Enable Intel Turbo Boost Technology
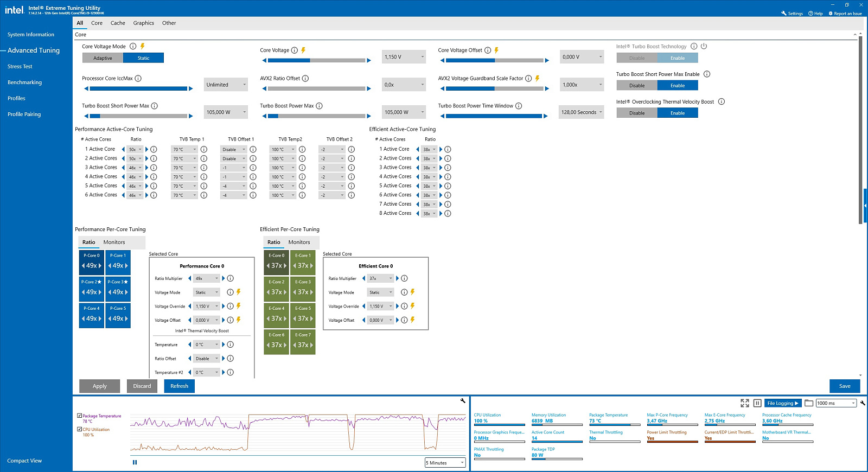 pos(678,58)
